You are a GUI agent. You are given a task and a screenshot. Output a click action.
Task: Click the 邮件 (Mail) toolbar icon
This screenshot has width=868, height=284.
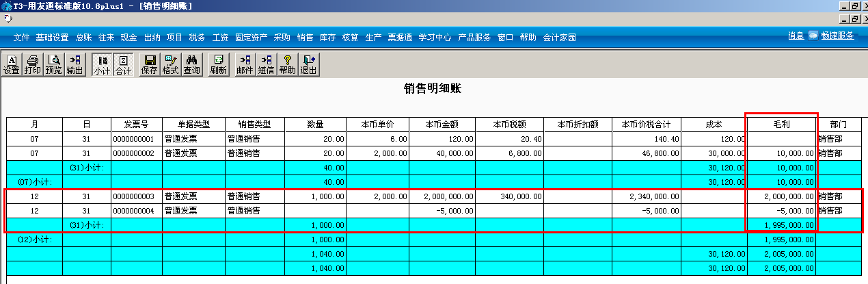point(245,64)
